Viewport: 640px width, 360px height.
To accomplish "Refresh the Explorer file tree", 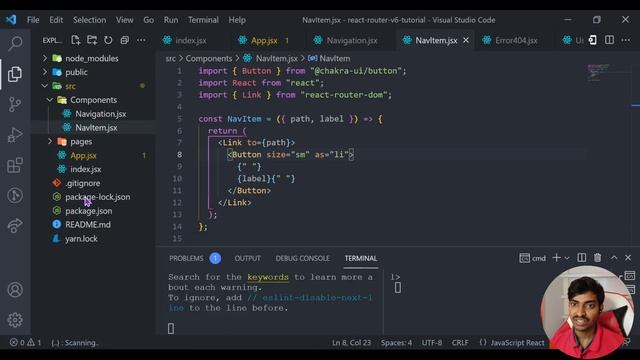I will point(108,40).
